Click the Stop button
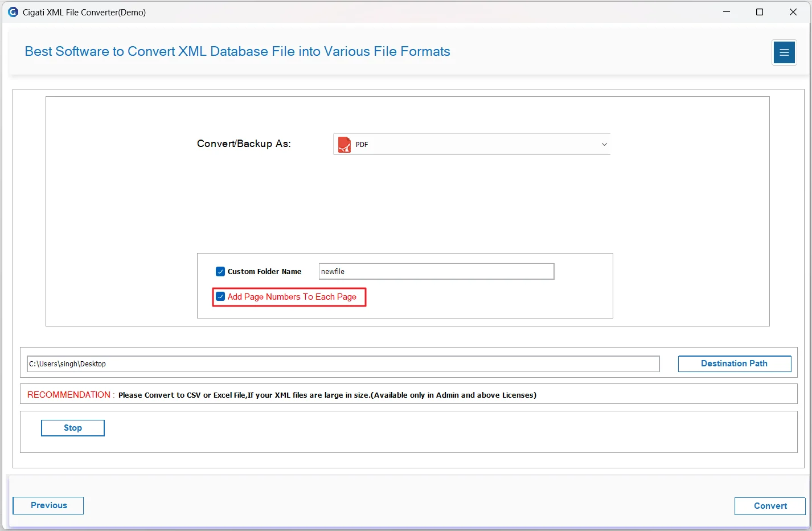 point(73,428)
